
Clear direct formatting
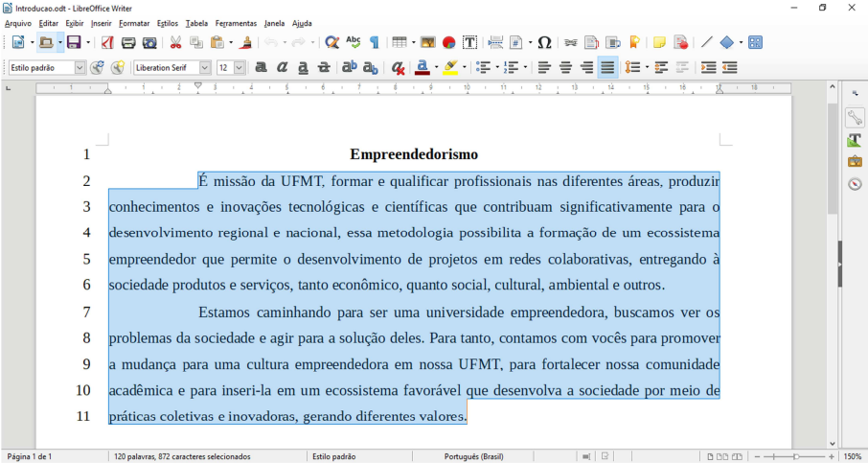[398, 67]
